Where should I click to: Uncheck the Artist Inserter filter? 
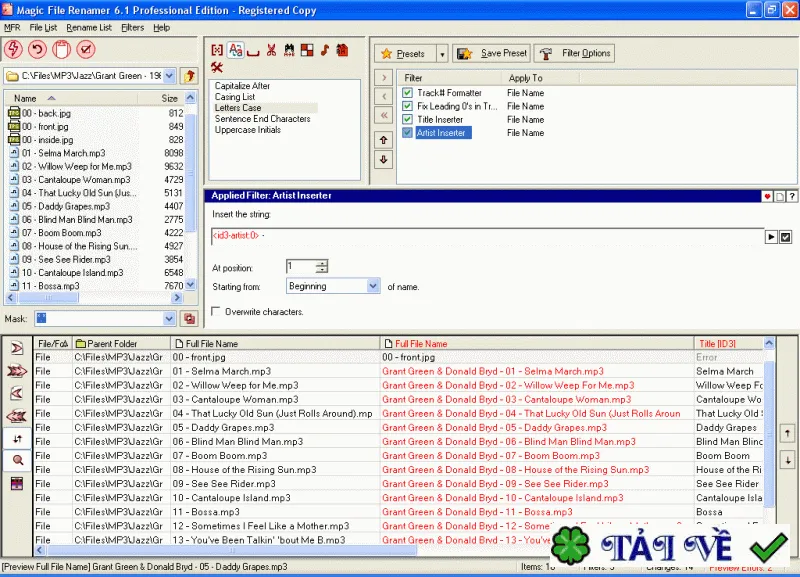coord(407,133)
